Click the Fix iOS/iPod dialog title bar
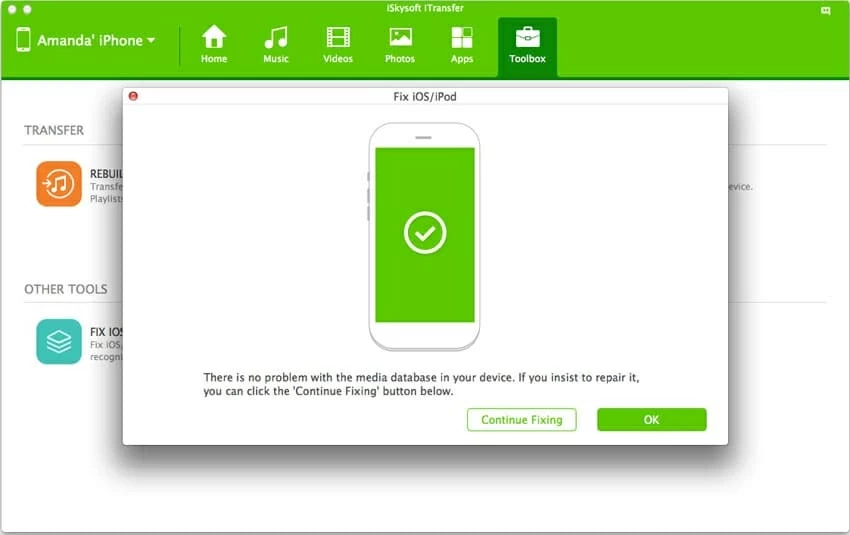The height and width of the screenshot is (535, 850). 425,96
